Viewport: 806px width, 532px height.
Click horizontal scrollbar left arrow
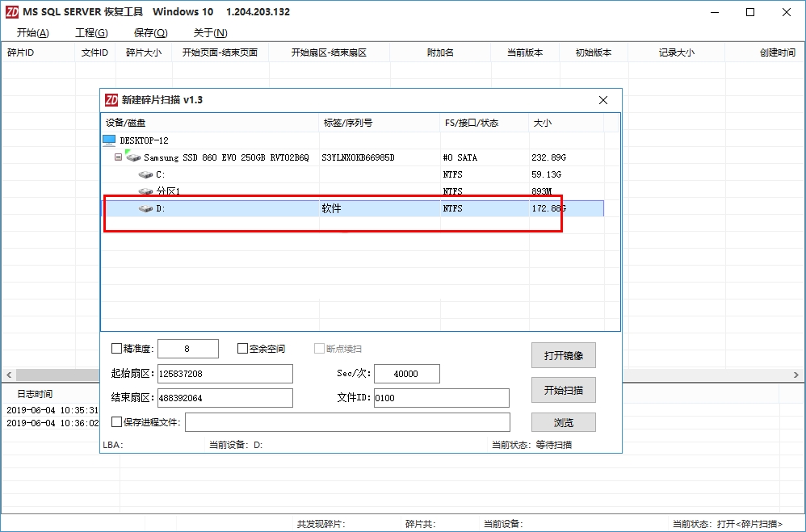coord(8,375)
